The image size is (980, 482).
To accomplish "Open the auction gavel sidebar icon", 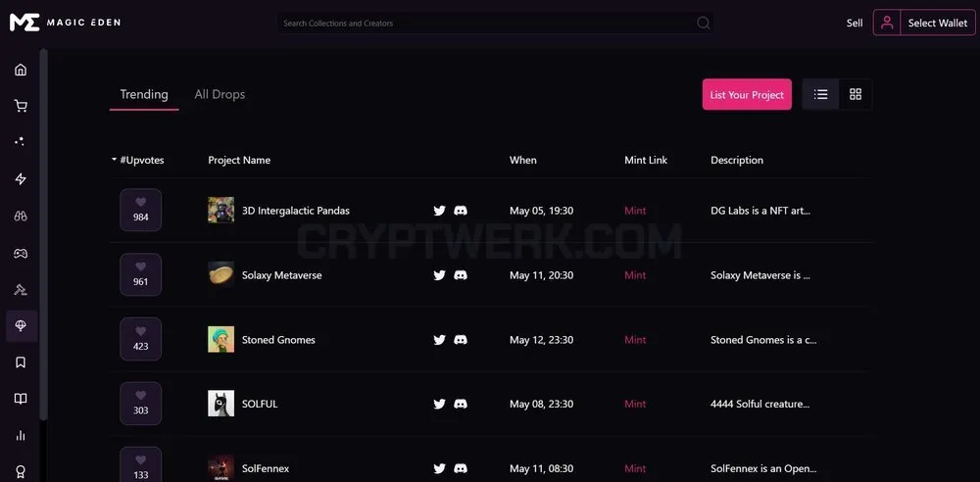I will (21, 289).
